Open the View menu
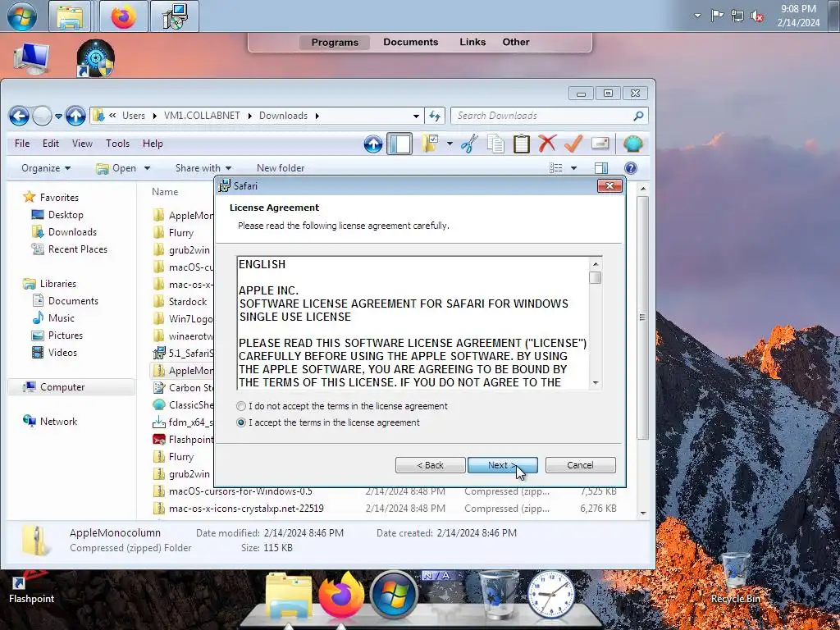Screen dimensions: 840x630 83,144
